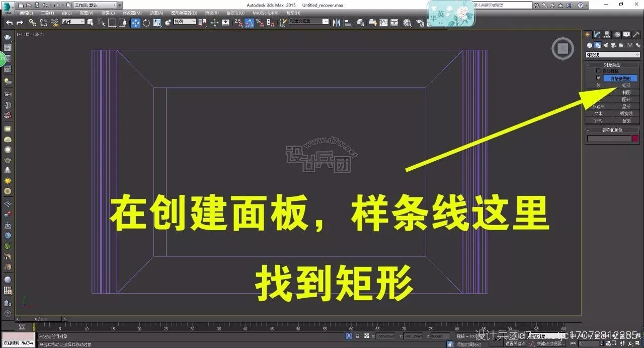Click the Open file icon in title bar
This screenshot has height=348, width=644.
pyautogui.click(x=29, y=5)
